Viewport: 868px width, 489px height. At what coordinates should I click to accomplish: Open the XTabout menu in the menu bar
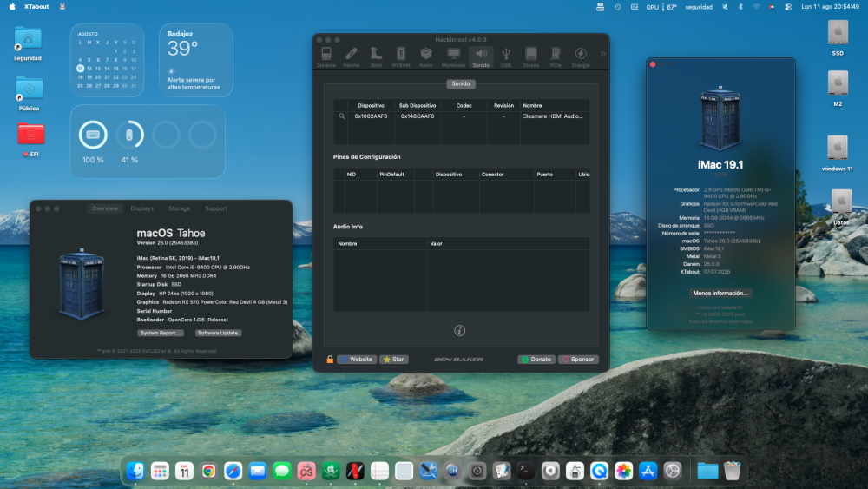tap(36, 7)
